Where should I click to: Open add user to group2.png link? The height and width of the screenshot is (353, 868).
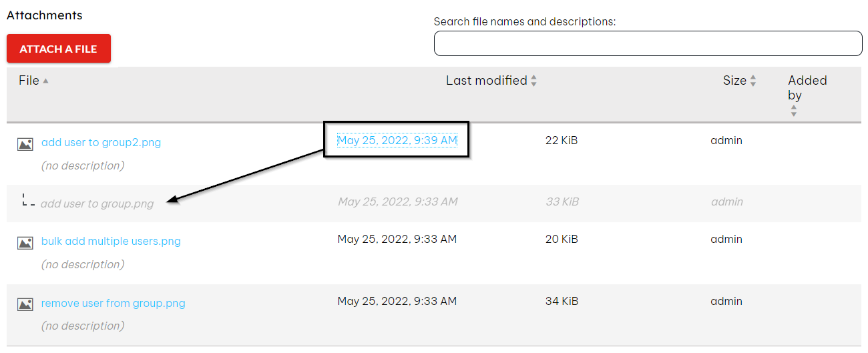[x=101, y=142]
